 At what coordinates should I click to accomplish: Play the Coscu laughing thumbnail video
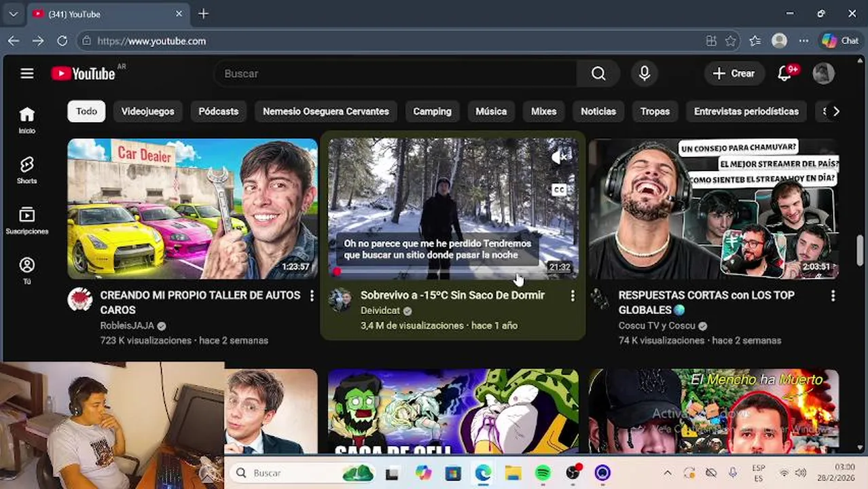pyautogui.click(x=714, y=209)
